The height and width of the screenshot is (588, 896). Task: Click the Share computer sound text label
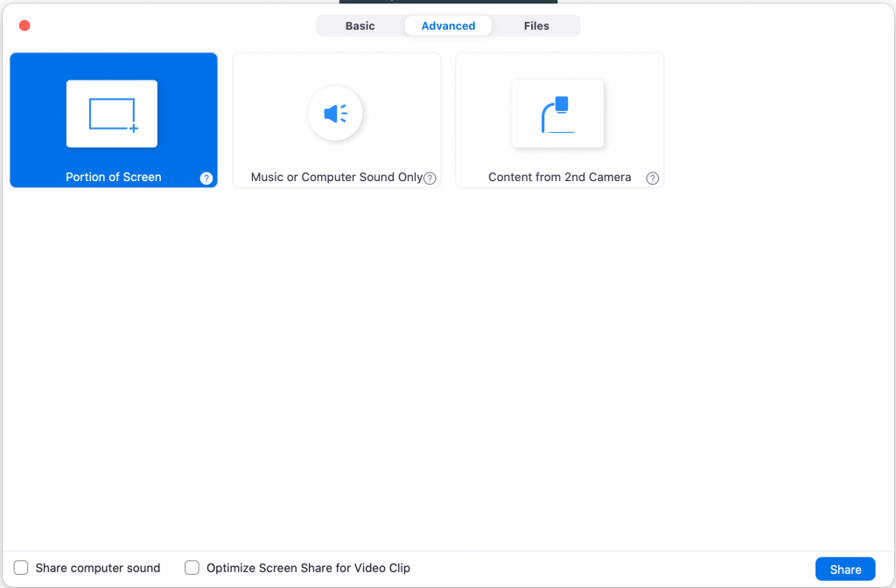click(98, 568)
